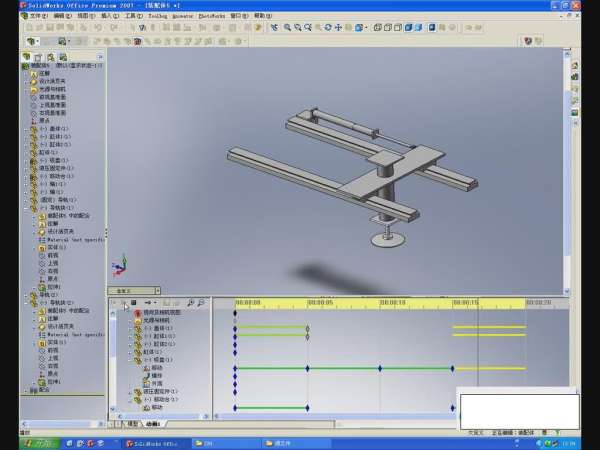Enable Shaded display mode
This screenshot has height=450, width=600.
pyautogui.click(x=418, y=28)
